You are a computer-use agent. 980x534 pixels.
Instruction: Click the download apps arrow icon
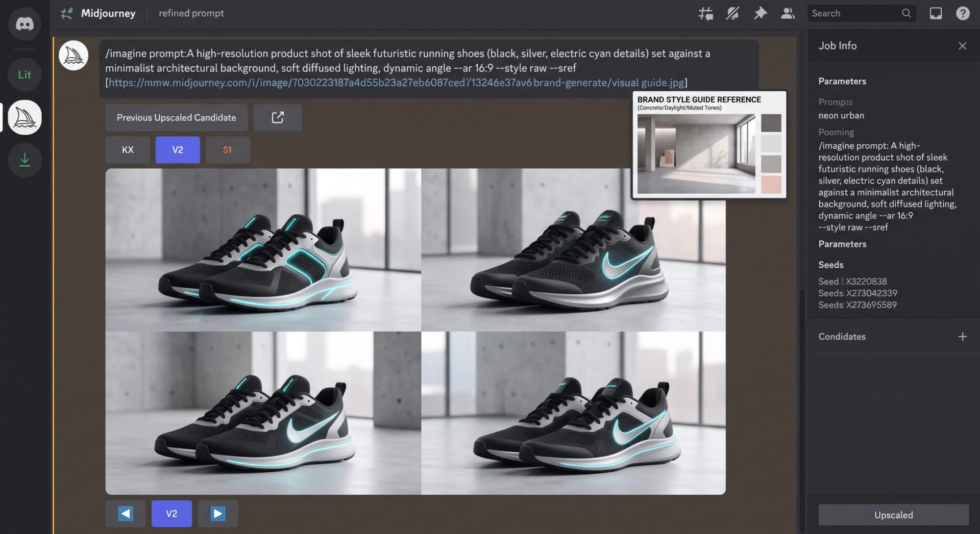point(24,160)
